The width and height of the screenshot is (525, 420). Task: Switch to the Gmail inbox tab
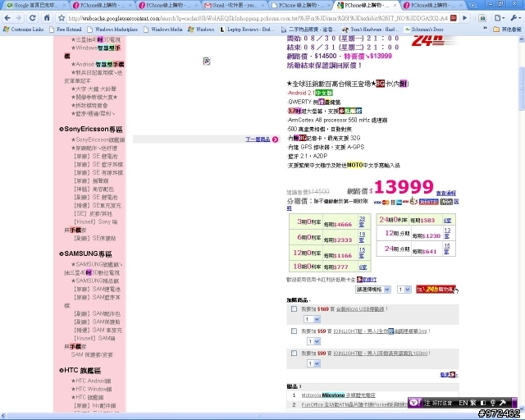pyautogui.click(x=231, y=6)
